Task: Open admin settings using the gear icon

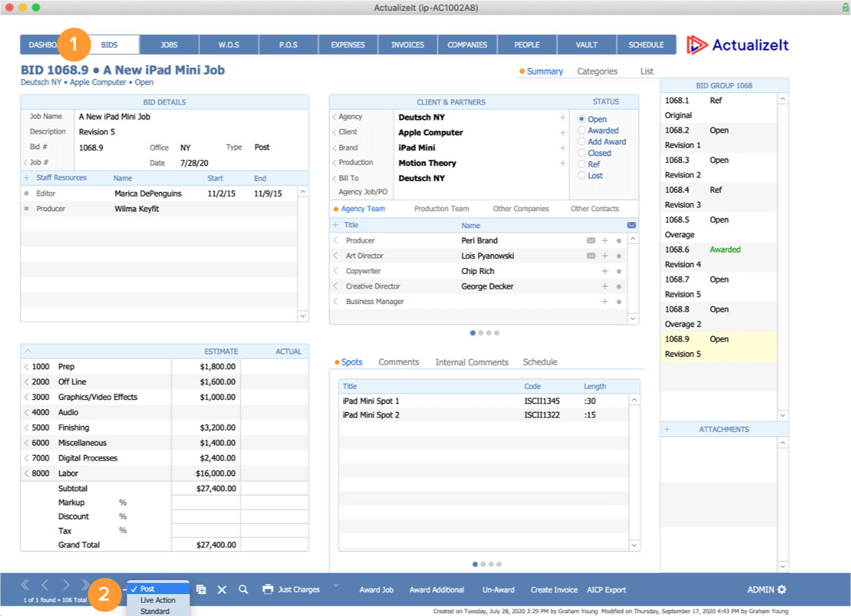Action: [783, 589]
